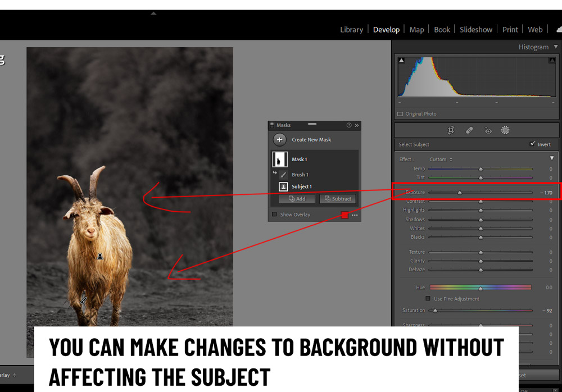Screen dimensions: 562x392
Task: Collapse the Effect sliders disclosure triangle
Action: (x=552, y=158)
